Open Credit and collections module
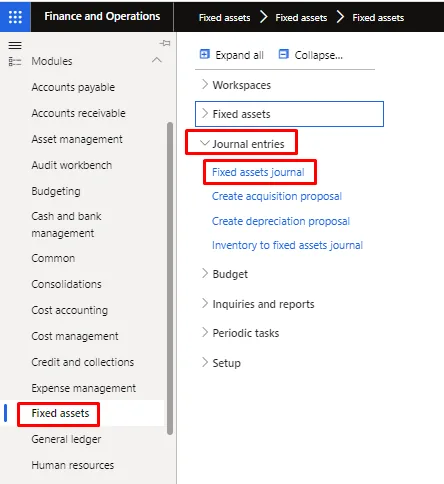This screenshot has width=444, height=484. click(83, 362)
